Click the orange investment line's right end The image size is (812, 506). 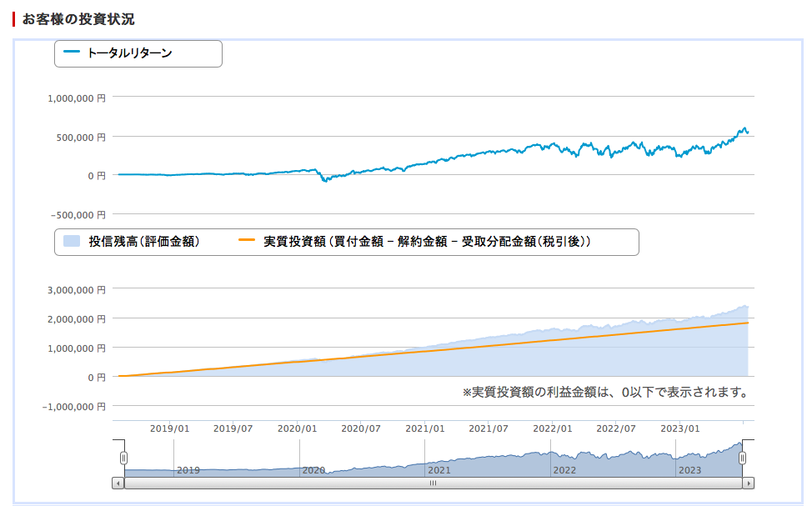coord(747,323)
